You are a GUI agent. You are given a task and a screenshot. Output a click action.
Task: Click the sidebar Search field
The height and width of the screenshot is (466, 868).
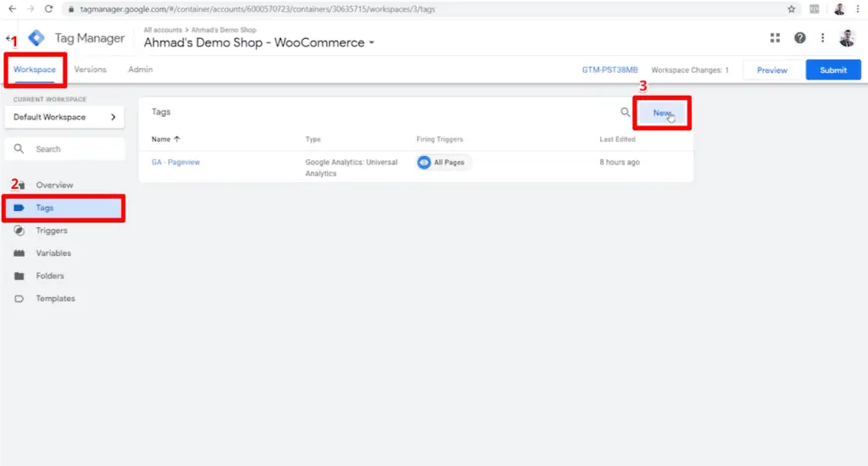(x=64, y=149)
